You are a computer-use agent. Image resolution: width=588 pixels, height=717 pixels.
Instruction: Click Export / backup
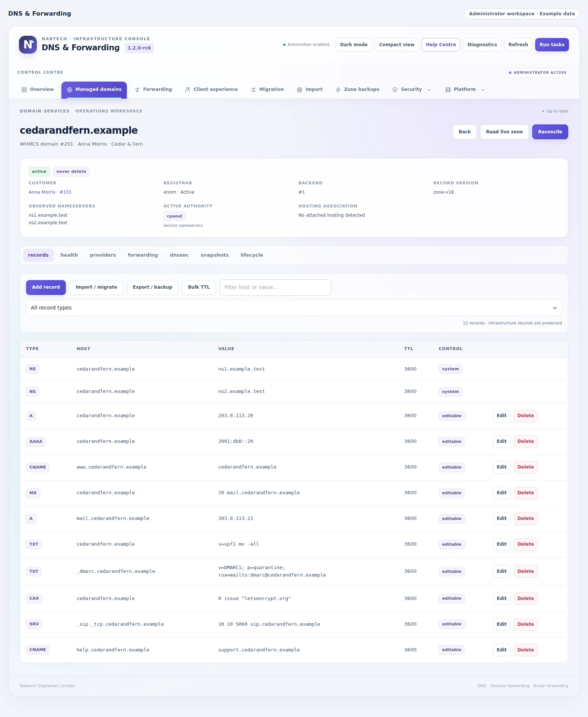[x=153, y=288]
